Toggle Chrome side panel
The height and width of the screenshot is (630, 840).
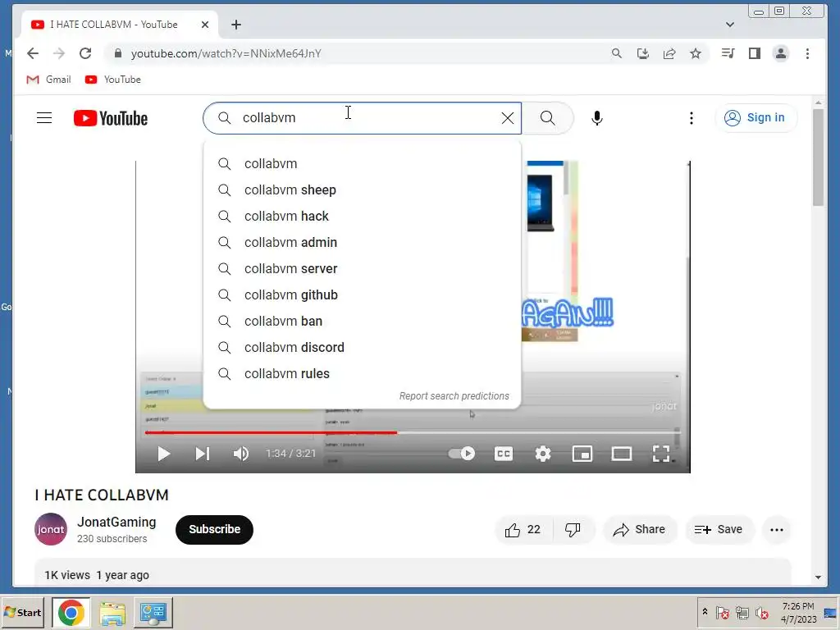pyautogui.click(x=755, y=53)
